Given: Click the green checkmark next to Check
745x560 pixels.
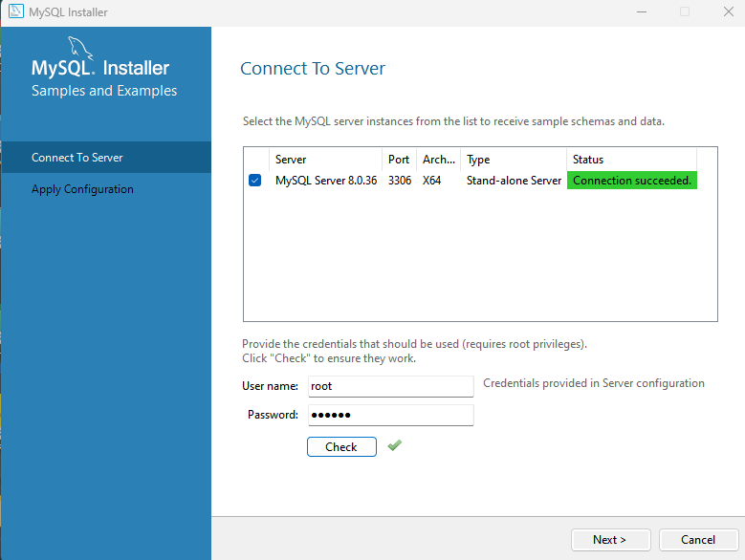Looking at the screenshot, I should pyautogui.click(x=394, y=445).
